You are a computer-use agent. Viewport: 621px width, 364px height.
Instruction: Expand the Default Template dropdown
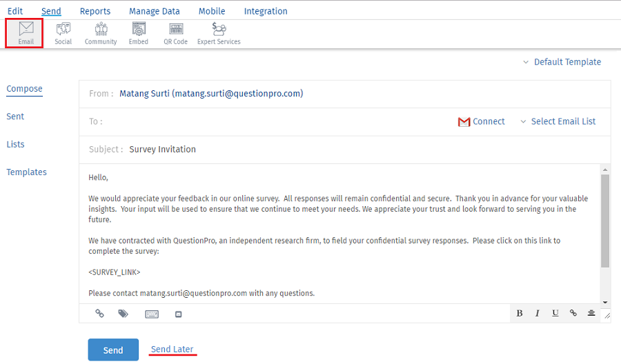pyautogui.click(x=562, y=62)
